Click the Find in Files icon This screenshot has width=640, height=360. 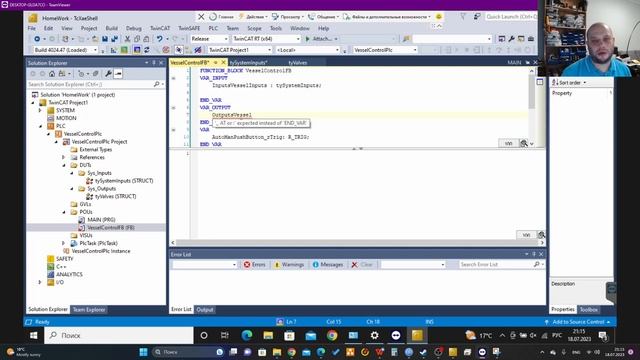406,39
